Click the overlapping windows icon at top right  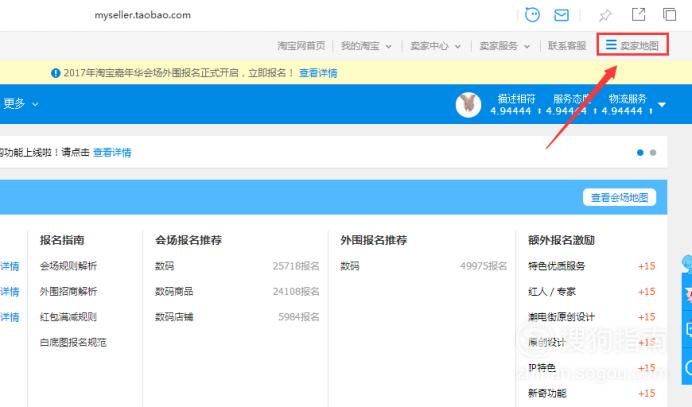click(x=669, y=15)
